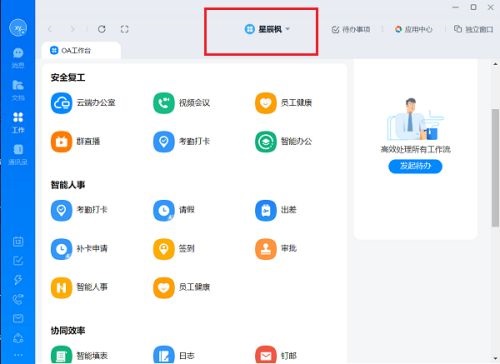The height and width of the screenshot is (364, 500).
Task: Select the 协同效率 section heading
Action: click(68, 330)
